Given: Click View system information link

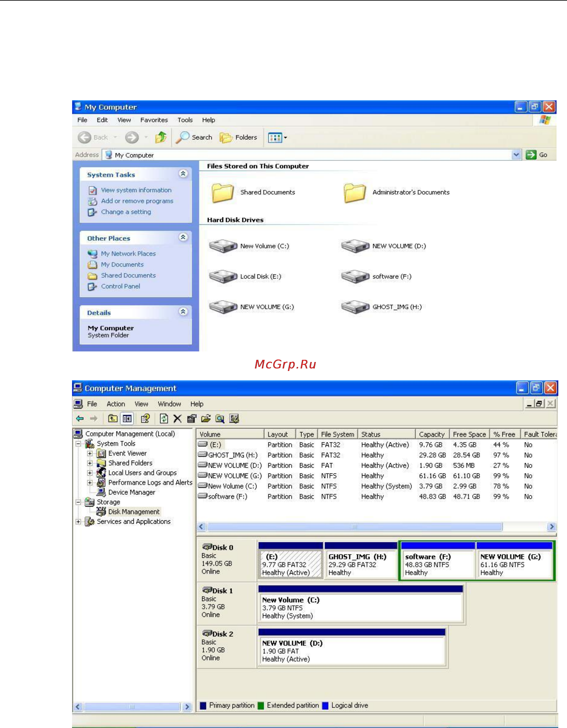Looking at the screenshot, I should pyautogui.click(x=136, y=190).
